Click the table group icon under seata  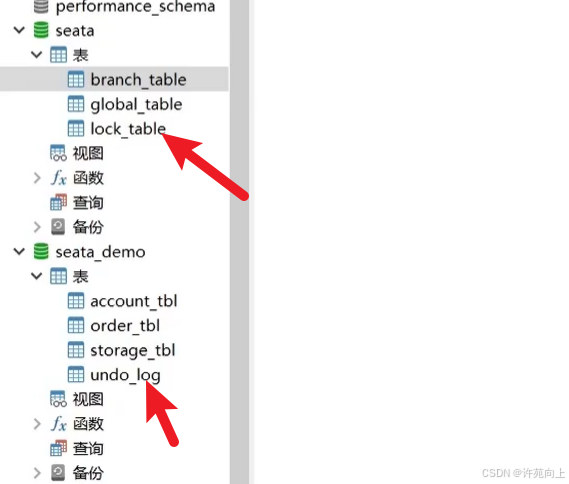tap(58, 55)
